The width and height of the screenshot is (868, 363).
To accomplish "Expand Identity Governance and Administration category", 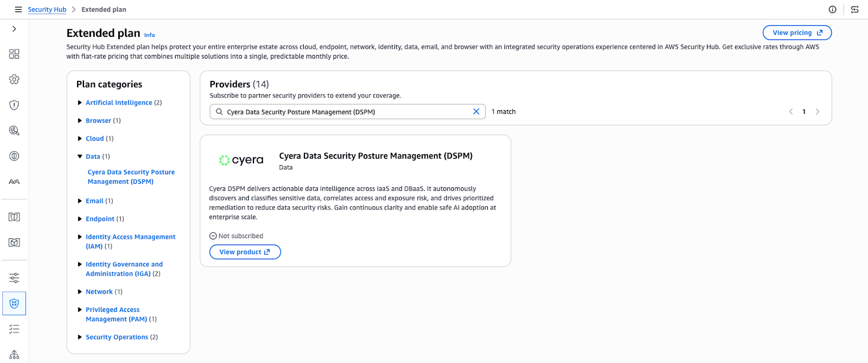I will point(80,264).
